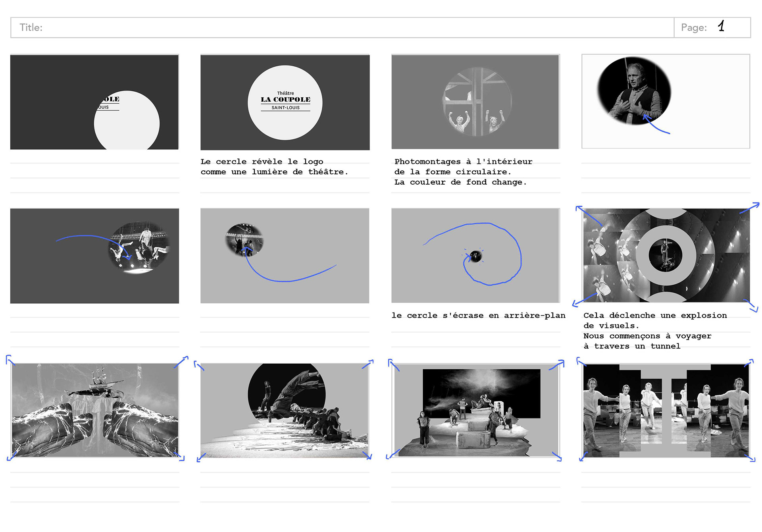The height and width of the screenshot is (532, 762).
Task: Click the 'Title:' label
Action: tap(31, 27)
